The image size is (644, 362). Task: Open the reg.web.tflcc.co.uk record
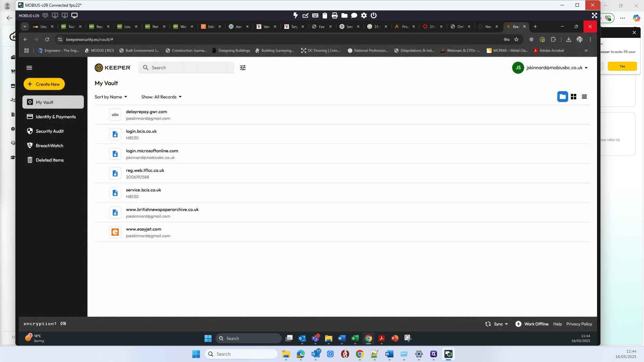[x=342, y=173]
